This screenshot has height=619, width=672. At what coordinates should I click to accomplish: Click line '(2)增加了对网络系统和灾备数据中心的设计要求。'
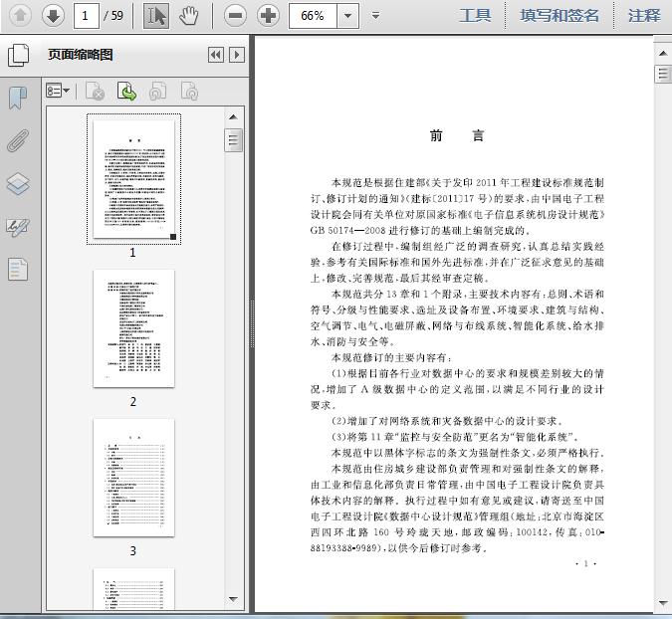point(447,421)
